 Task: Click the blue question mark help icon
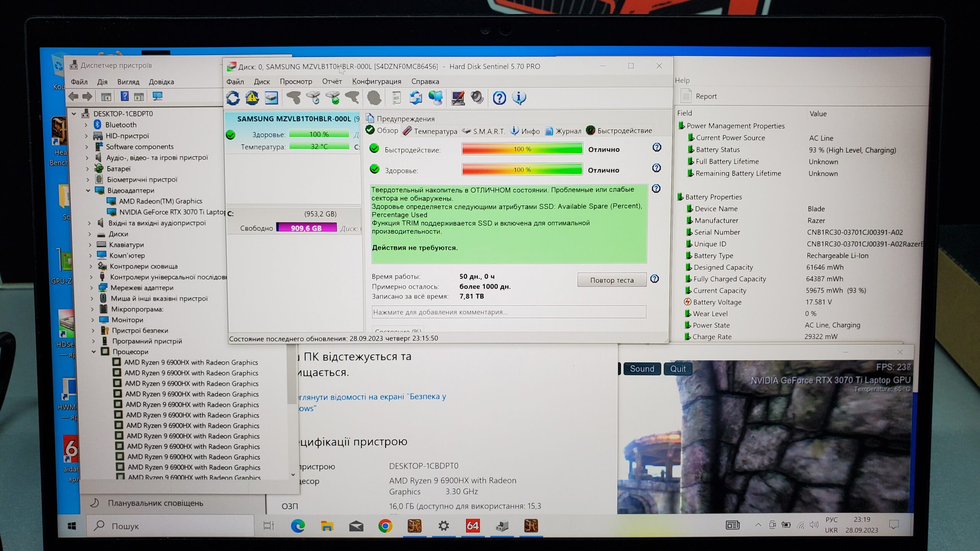click(x=499, y=98)
